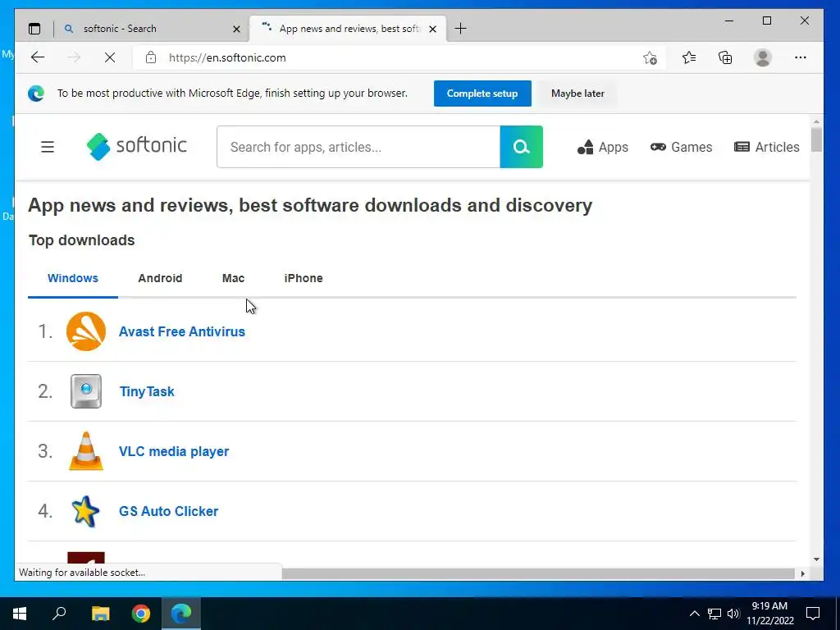840x630 pixels.
Task: Dismiss setup with Maybe later
Action: (577, 94)
